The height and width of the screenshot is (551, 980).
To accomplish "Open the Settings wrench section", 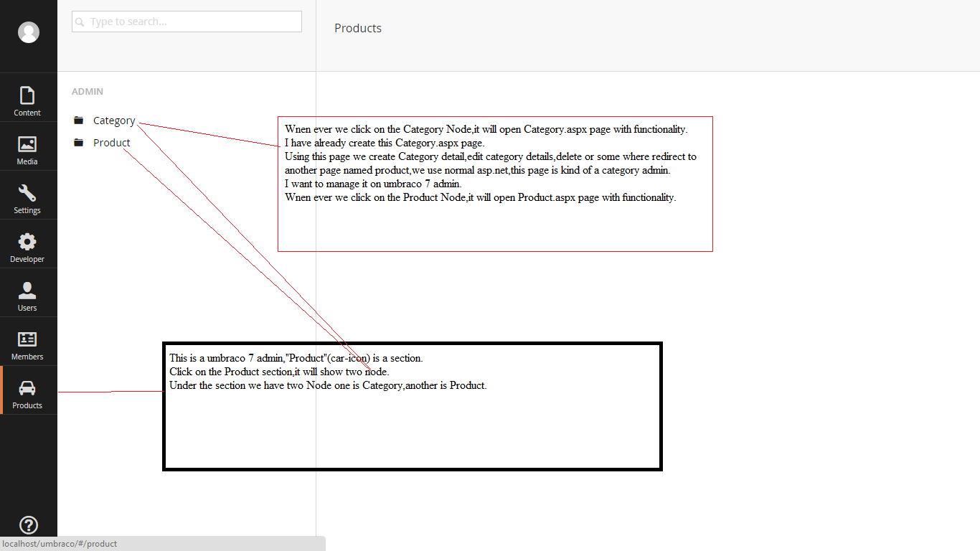I will [27, 199].
